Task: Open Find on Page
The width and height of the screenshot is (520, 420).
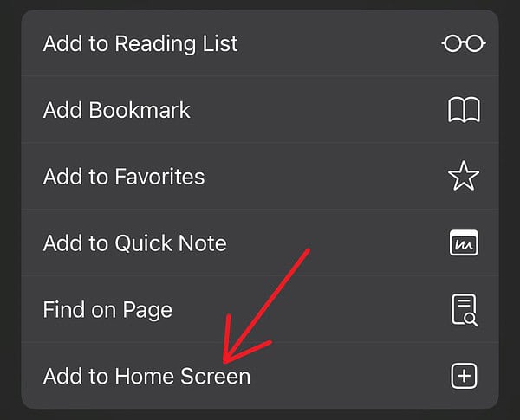Action: pos(260,309)
